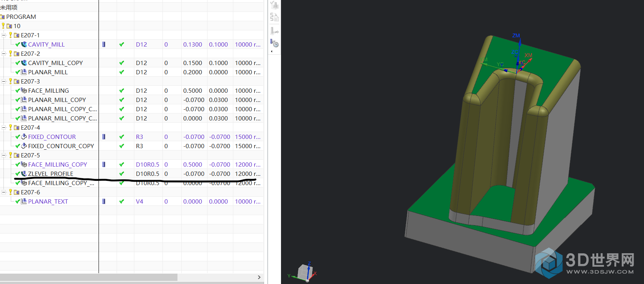Click tool D10R0.5 in the ZLEVEL_PROFILE row

(x=147, y=174)
